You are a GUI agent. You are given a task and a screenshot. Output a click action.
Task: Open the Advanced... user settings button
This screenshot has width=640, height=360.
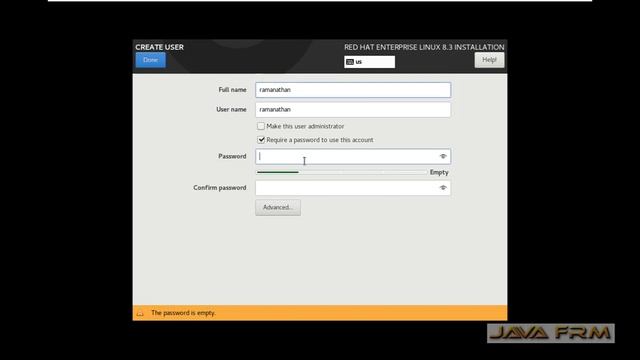[278, 207]
